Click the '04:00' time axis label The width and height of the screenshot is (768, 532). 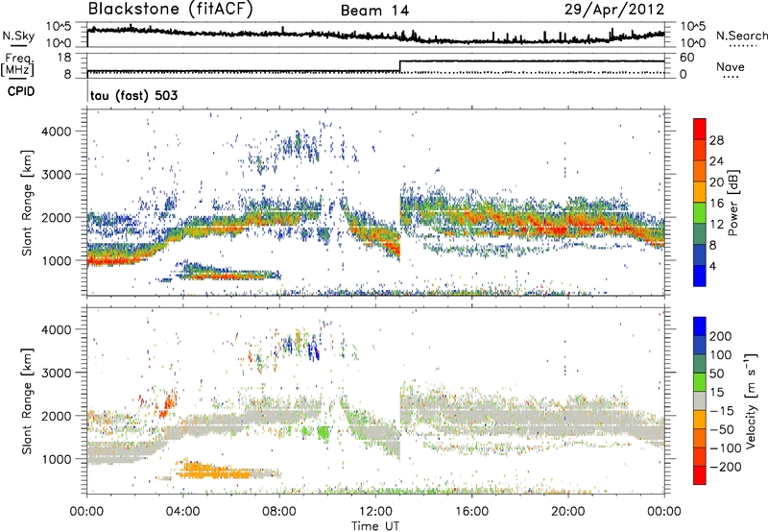tap(182, 512)
